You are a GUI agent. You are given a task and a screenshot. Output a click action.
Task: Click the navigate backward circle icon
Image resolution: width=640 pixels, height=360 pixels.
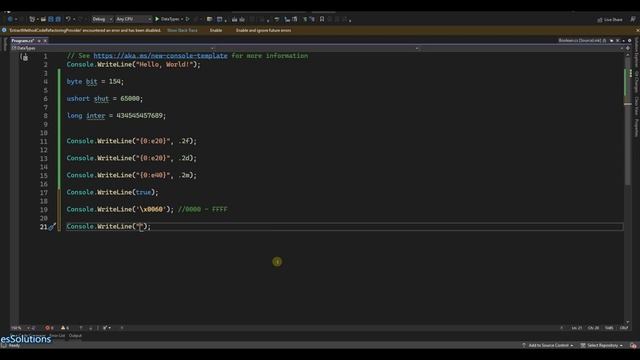pyautogui.click(x=10, y=19)
